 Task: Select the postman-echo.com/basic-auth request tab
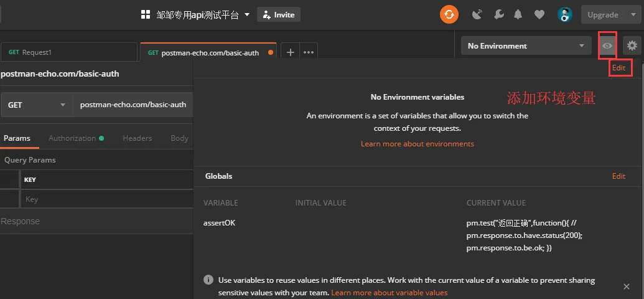tap(208, 53)
